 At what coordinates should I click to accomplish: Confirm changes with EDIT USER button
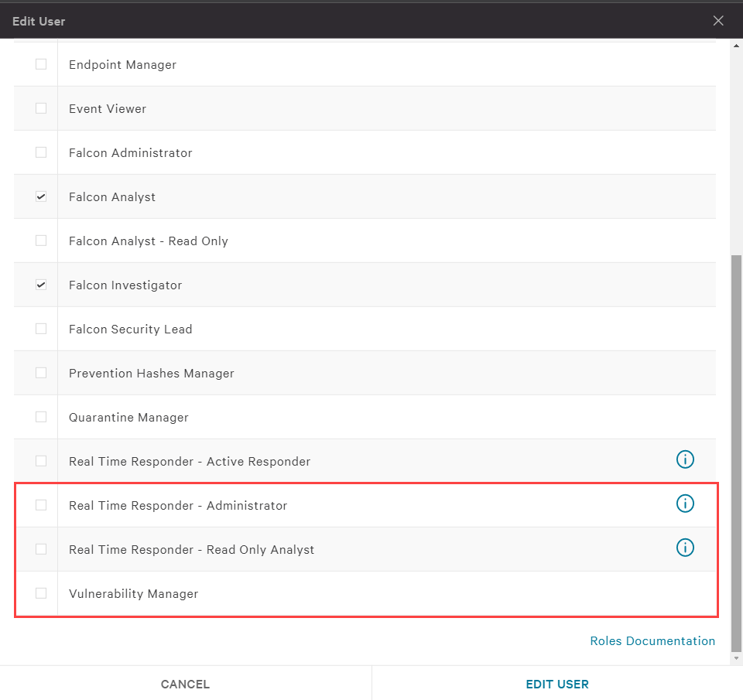(x=557, y=684)
